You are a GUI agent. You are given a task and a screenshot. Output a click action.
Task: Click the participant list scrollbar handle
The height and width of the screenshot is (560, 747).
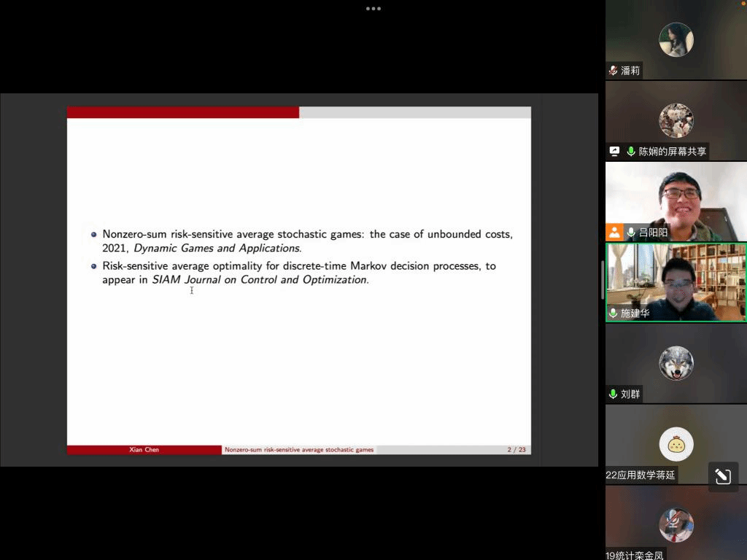tap(602, 279)
